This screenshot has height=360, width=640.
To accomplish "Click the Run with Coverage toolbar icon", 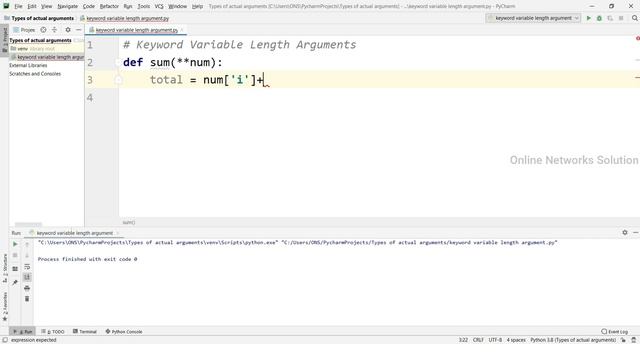I will click(x=610, y=18).
